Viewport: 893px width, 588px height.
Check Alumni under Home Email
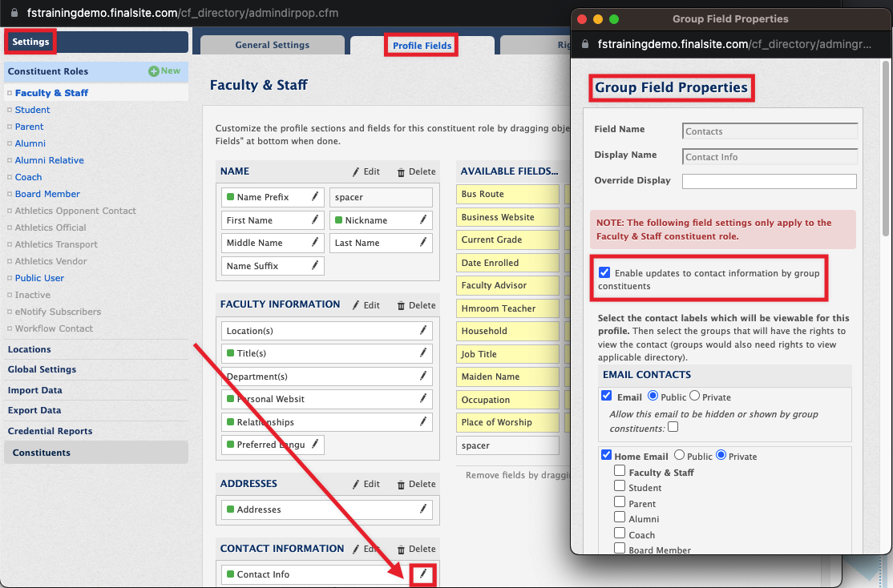(620, 518)
